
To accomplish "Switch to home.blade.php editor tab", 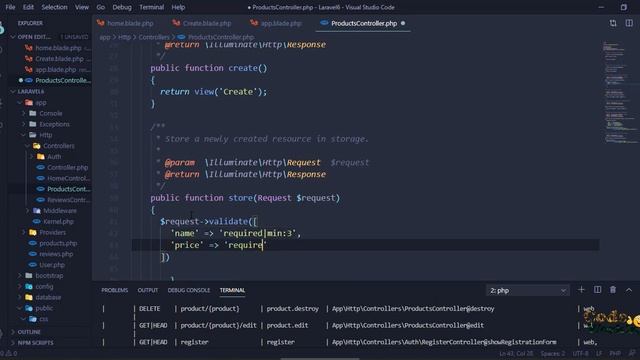I will (x=126, y=23).
